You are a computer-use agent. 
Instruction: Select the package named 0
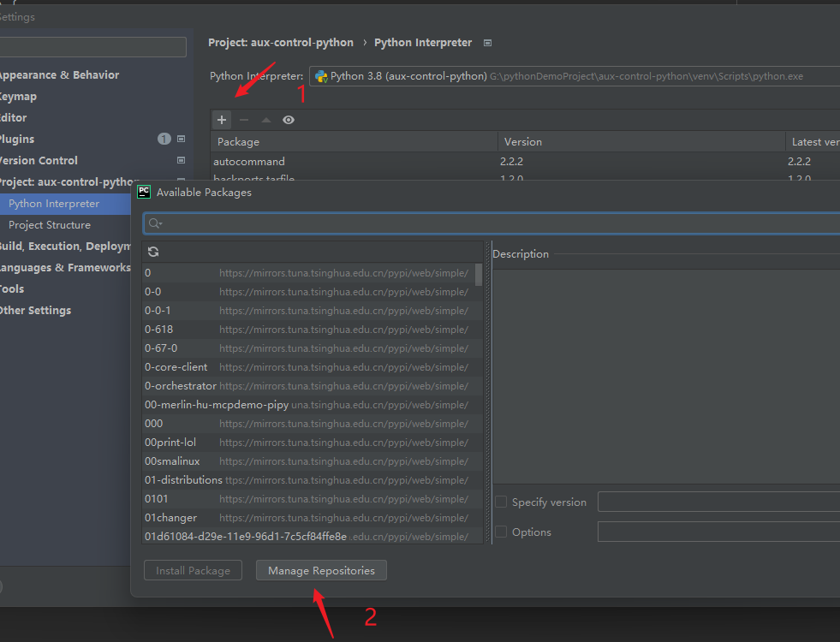313,273
